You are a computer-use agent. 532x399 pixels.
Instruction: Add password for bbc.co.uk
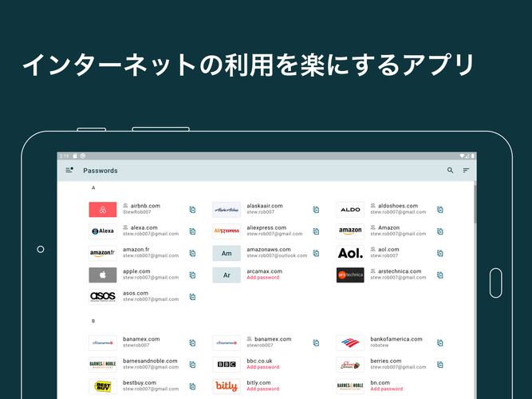[x=263, y=367]
